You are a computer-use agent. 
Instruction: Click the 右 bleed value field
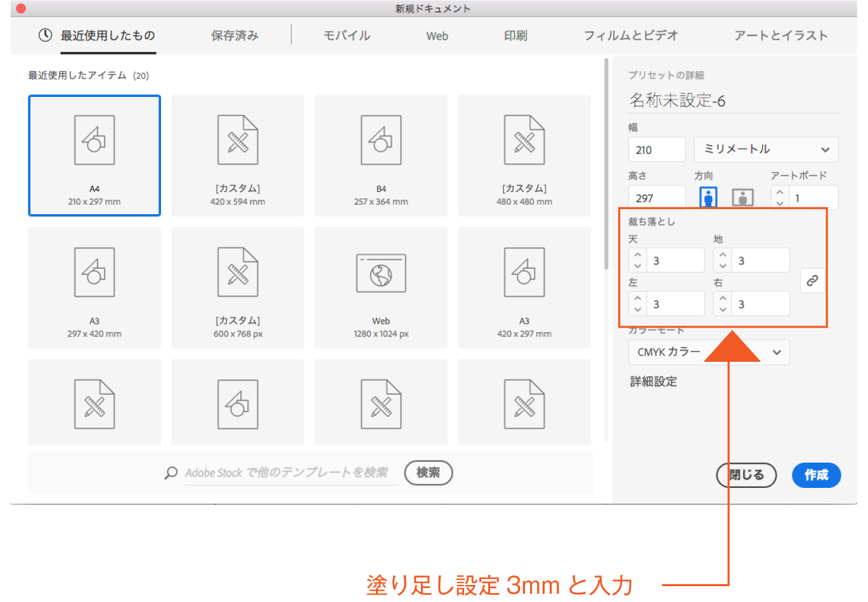[760, 304]
